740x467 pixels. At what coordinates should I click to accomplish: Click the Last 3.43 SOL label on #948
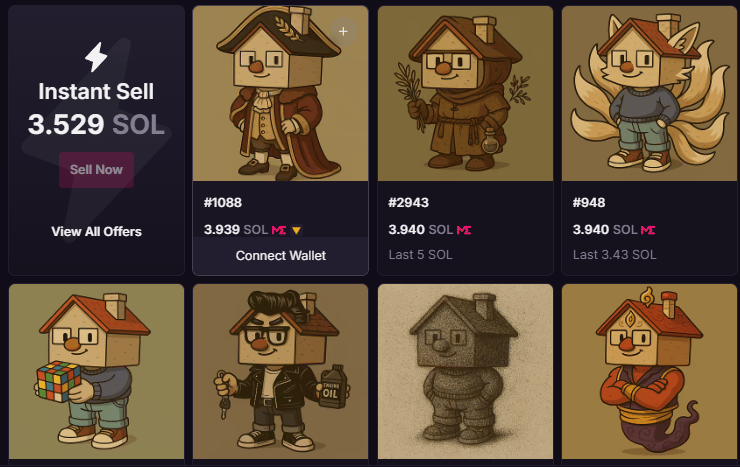point(614,255)
